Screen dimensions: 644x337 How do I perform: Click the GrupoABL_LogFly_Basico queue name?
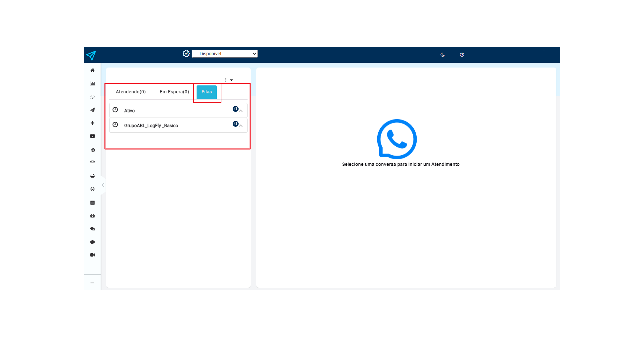click(x=151, y=125)
